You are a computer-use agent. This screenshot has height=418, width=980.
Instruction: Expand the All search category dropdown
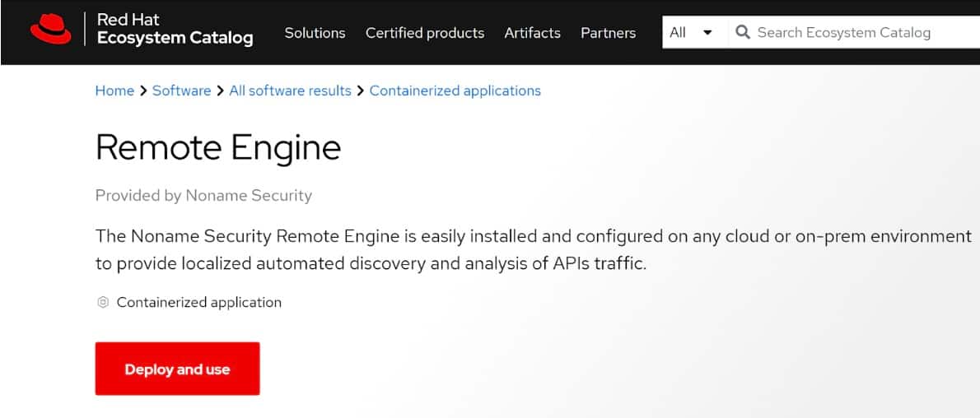pos(690,33)
